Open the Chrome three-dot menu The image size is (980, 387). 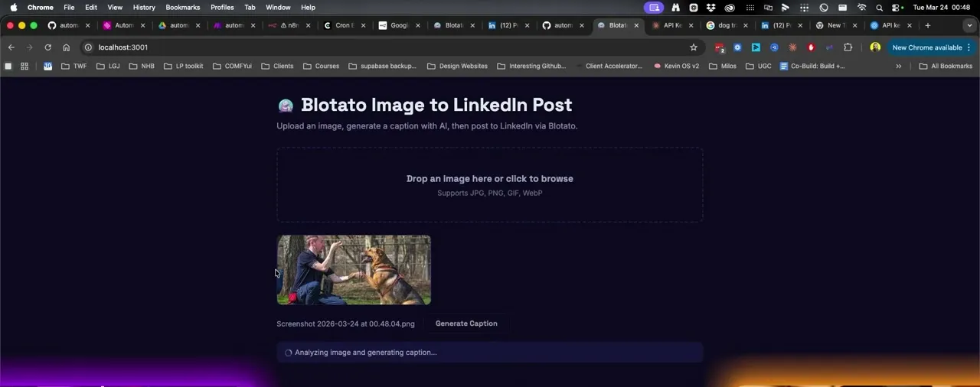[x=969, y=47]
